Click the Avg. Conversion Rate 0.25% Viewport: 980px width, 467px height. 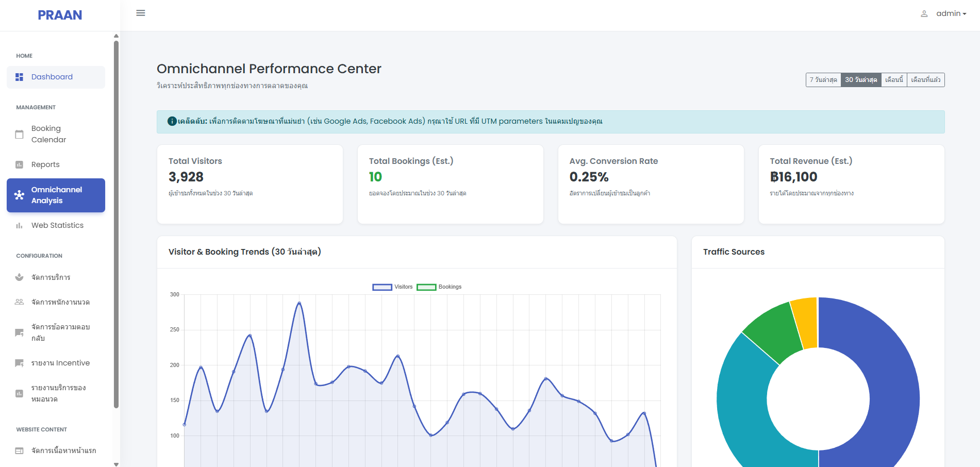pyautogui.click(x=589, y=177)
